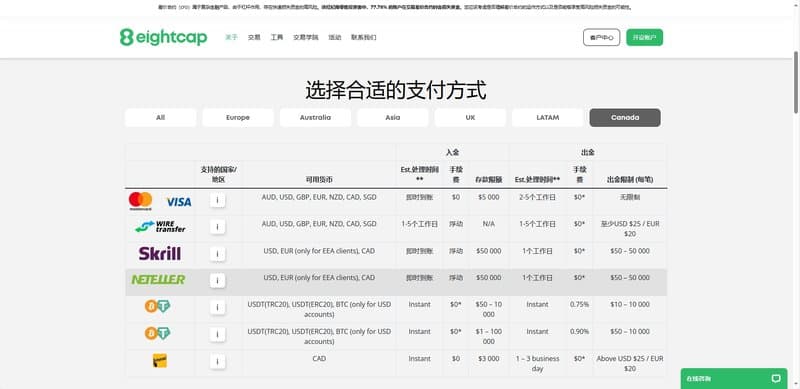This screenshot has height=389, width=800.
Task: Click the 至少USD $25 / EUR $20 cell
Action: pyautogui.click(x=630, y=229)
